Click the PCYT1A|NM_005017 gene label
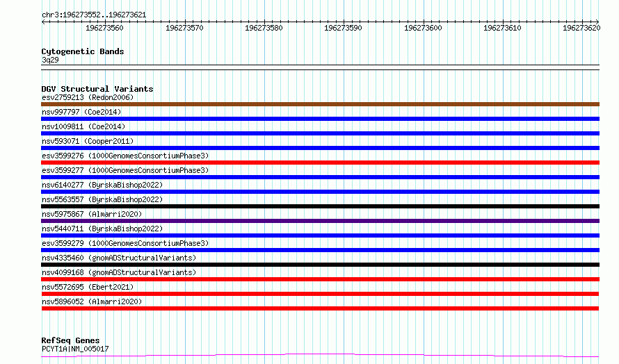 point(75,349)
